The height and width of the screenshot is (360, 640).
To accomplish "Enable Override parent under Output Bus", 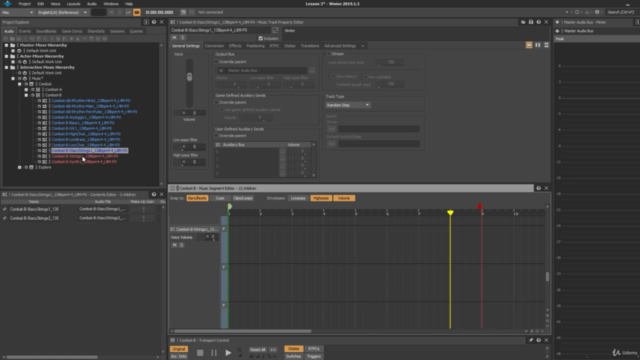I will click(x=217, y=62).
